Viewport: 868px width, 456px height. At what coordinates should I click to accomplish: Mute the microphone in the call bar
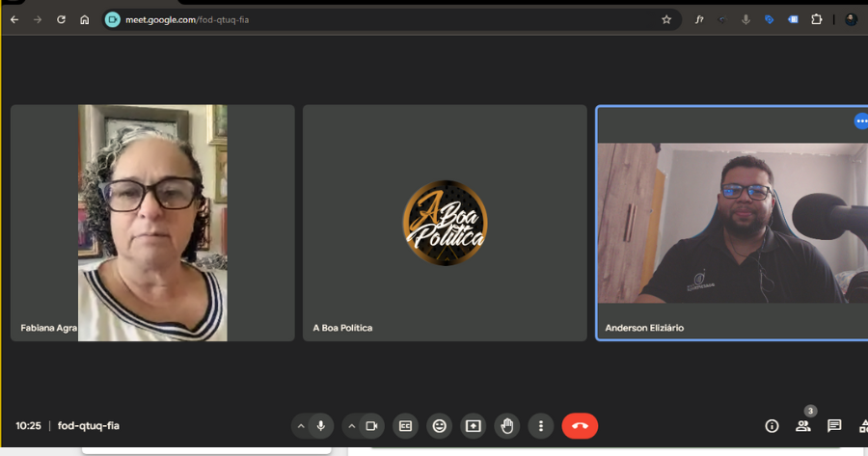[x=320, y=426]
